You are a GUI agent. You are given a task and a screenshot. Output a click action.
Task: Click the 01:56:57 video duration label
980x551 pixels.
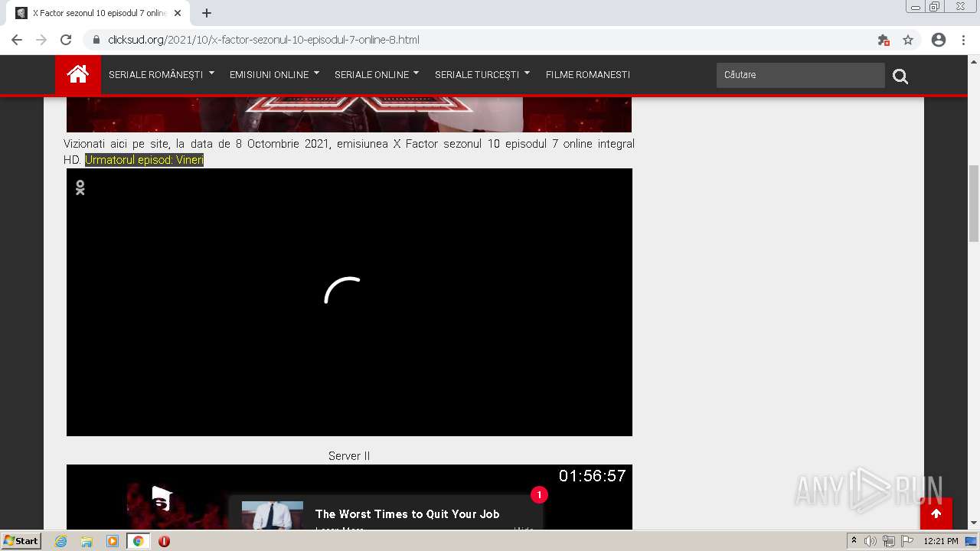592,476
